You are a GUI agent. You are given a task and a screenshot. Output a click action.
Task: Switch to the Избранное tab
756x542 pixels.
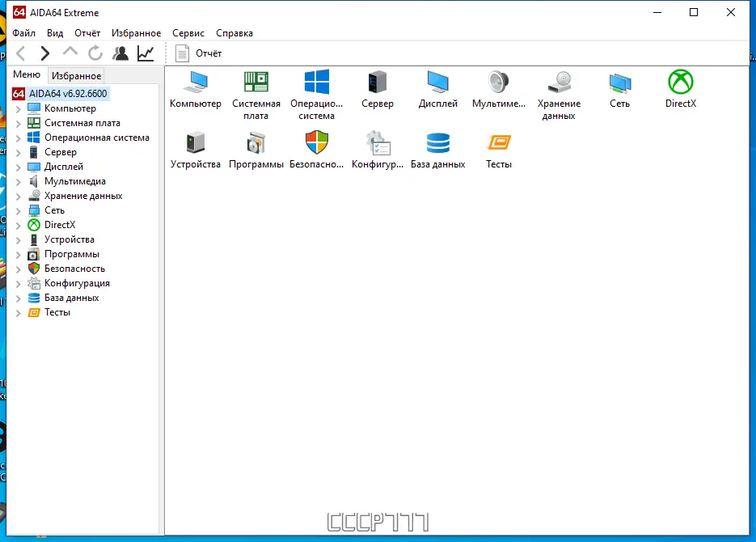[75, 74]
